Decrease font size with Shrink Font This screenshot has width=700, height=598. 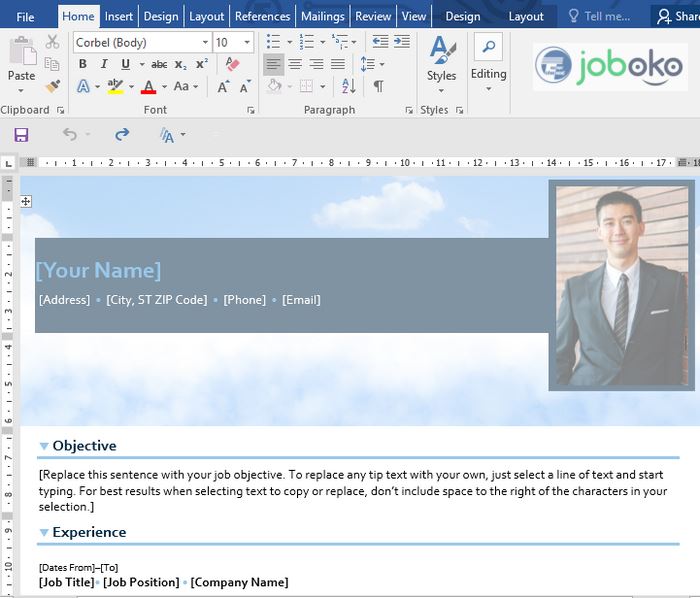245,86
